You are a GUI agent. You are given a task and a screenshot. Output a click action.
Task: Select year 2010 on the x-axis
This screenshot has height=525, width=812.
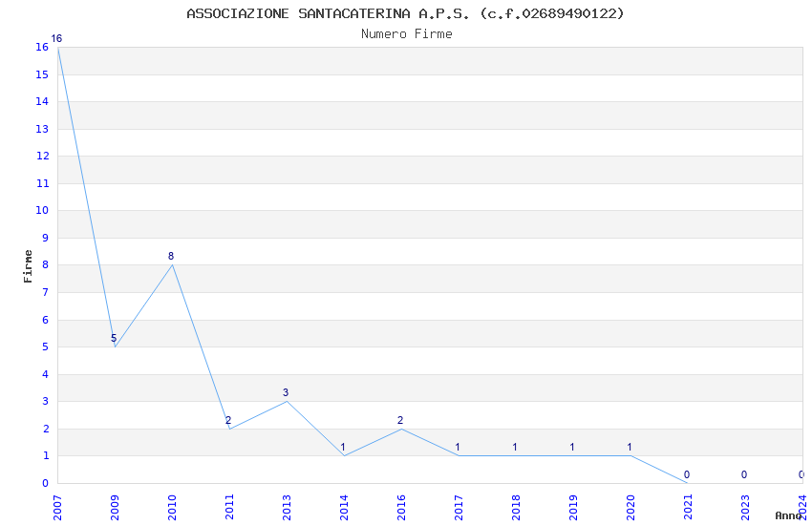pyautogui.click(x=173, y=507)
